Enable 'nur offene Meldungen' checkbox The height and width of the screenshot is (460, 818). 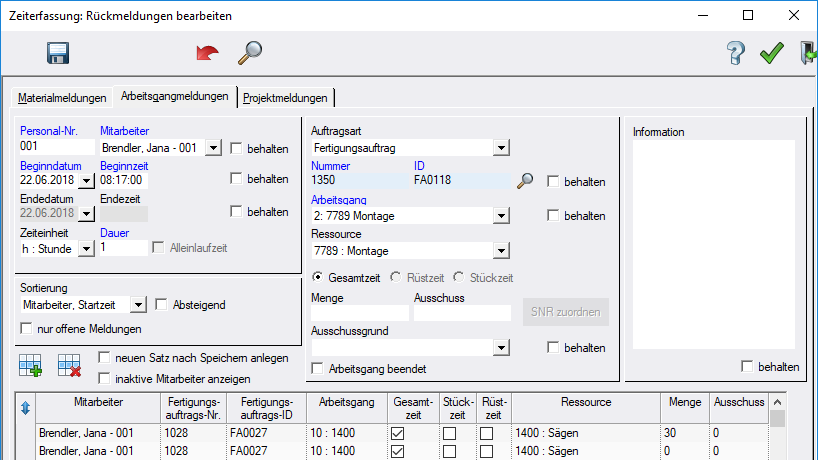click(x=27, y=328)
